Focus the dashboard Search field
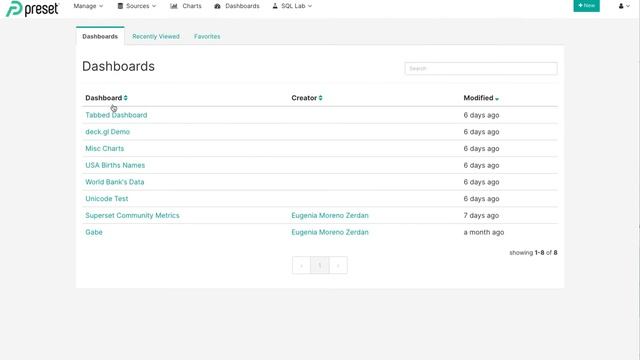This screenshot has width=640, height=360. click(481, 69)
